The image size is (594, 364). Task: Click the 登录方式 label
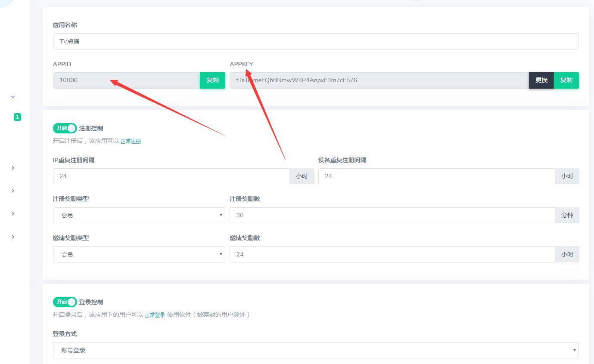point(65,334)
